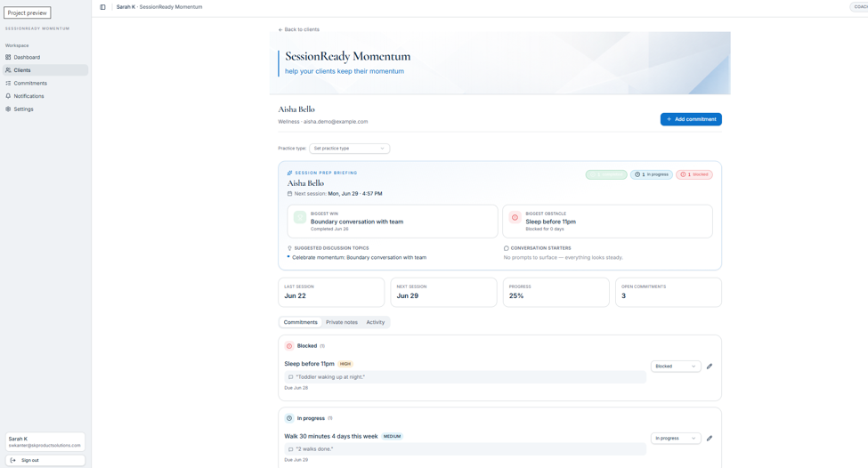Click the Sign out button

pos(45,460)
